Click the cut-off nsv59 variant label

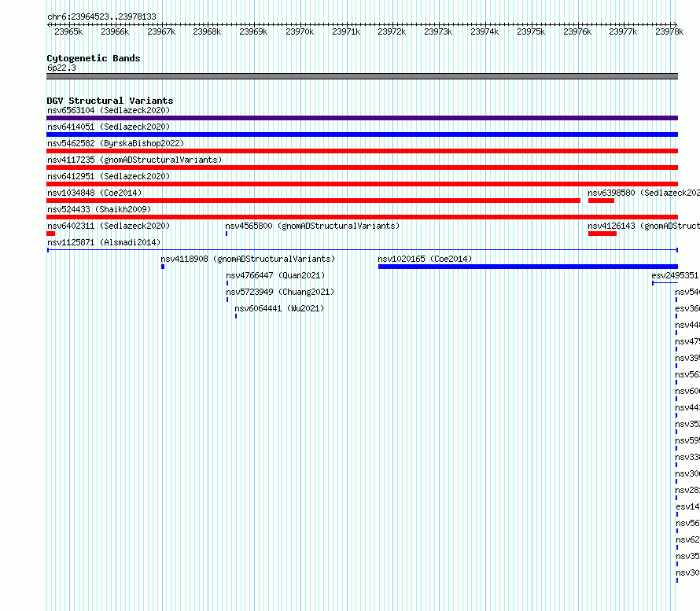click(x=687, y=440)
